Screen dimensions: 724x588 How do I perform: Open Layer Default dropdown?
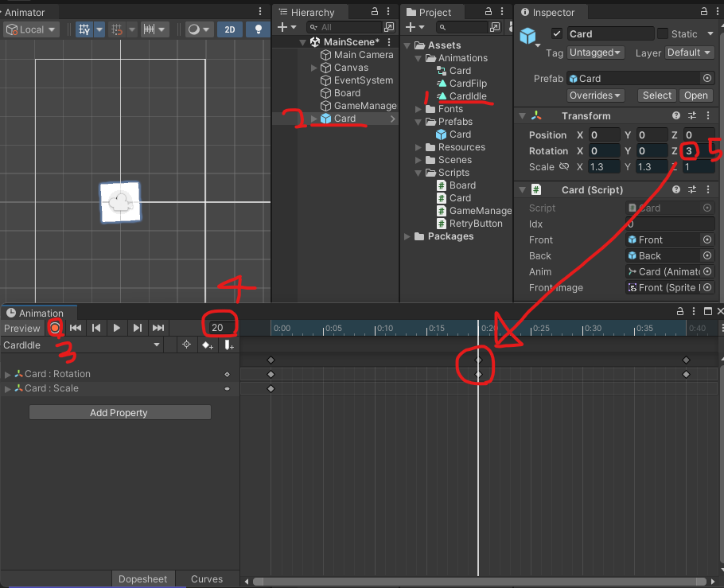pyautogui.click(x=689, y=53)
